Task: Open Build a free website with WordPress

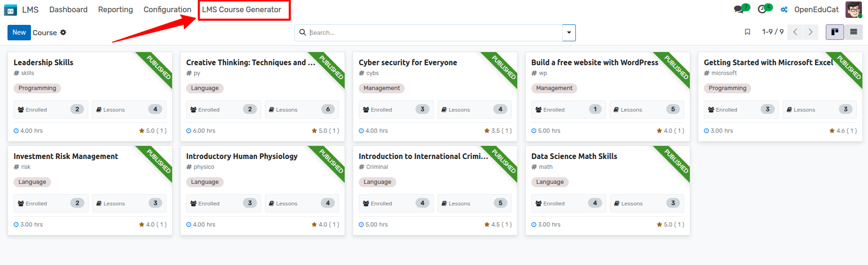Action: click(595, 62)
